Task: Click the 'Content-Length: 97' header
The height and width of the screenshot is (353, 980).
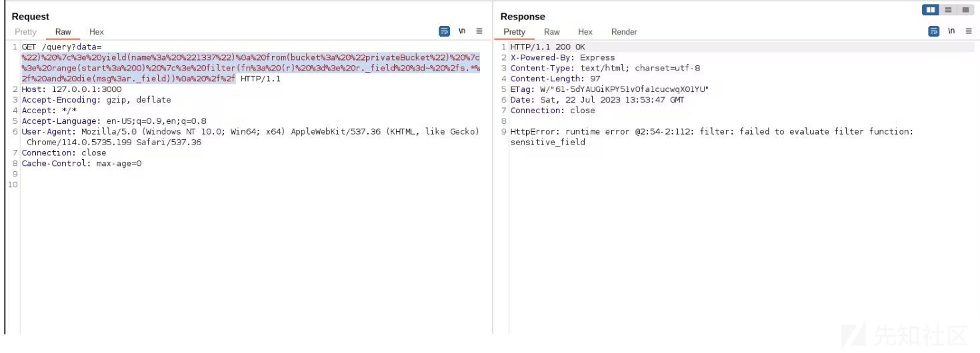Action: coord(555,79)
